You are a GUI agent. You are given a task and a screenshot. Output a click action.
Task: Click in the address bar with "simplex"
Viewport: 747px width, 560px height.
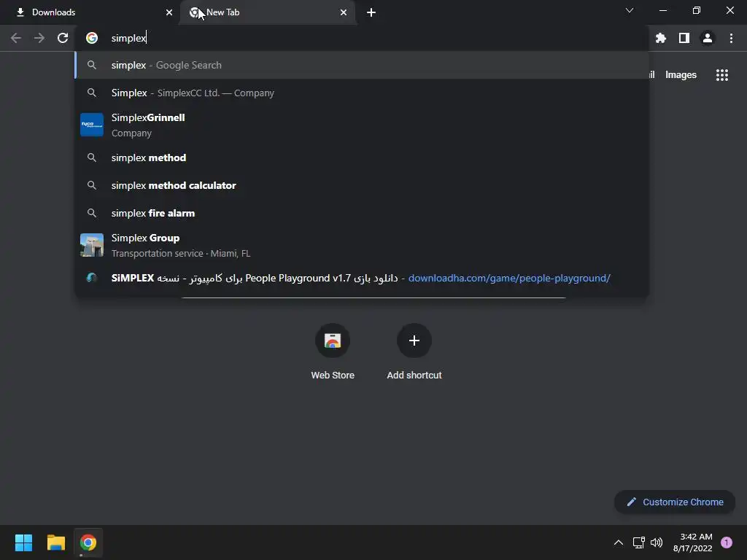(362, 38)
